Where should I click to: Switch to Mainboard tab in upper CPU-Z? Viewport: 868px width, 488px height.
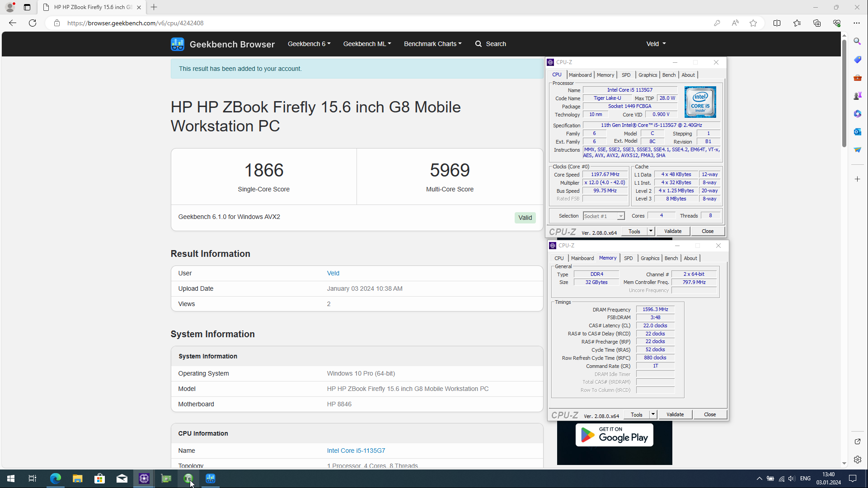coord(580,75)
